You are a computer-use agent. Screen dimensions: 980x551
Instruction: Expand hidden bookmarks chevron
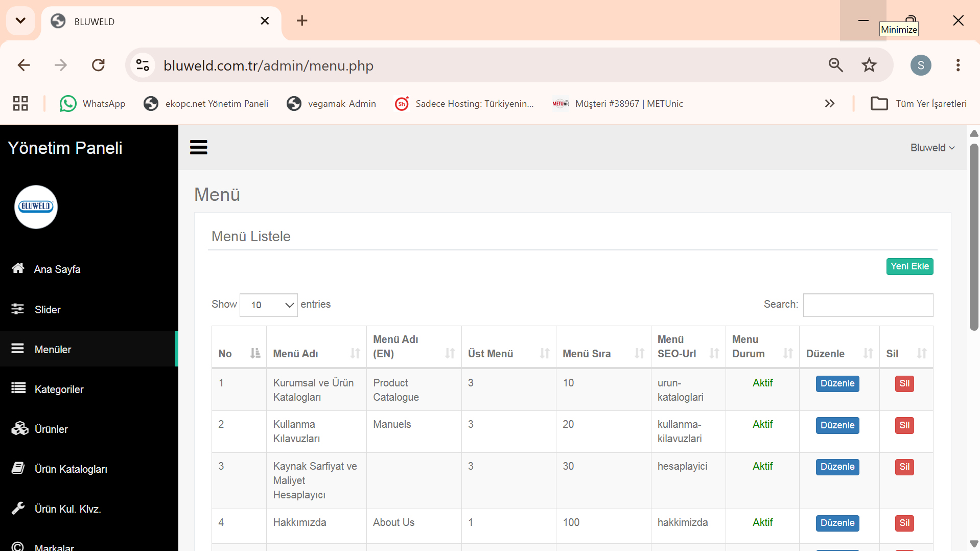pos(829,103)
